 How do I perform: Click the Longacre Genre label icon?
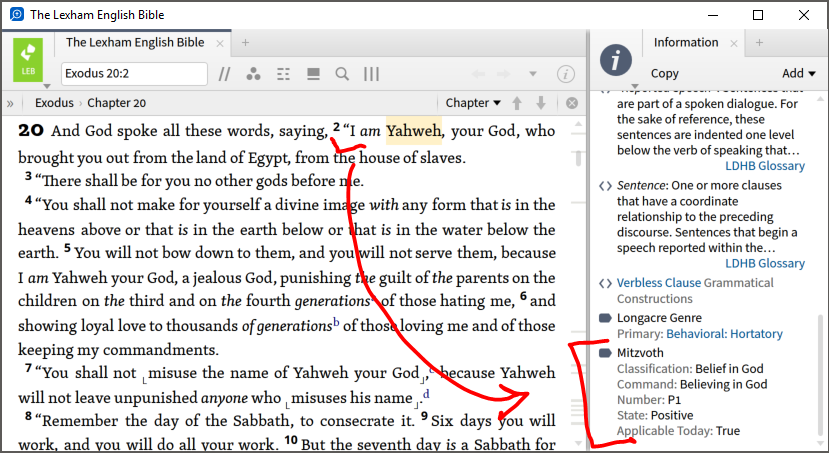(x=605, y=318)
